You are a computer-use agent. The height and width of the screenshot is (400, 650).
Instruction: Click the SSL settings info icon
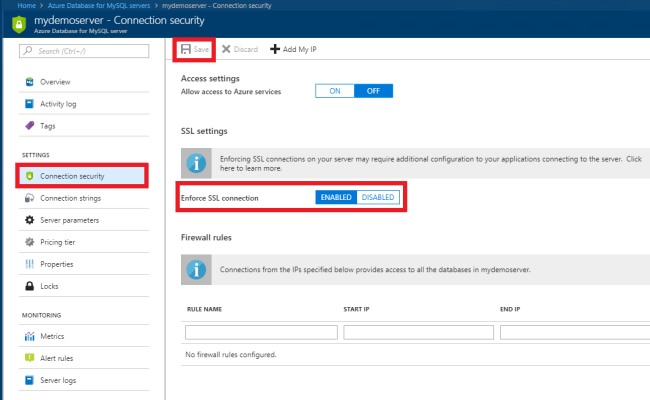click(196, 163)
